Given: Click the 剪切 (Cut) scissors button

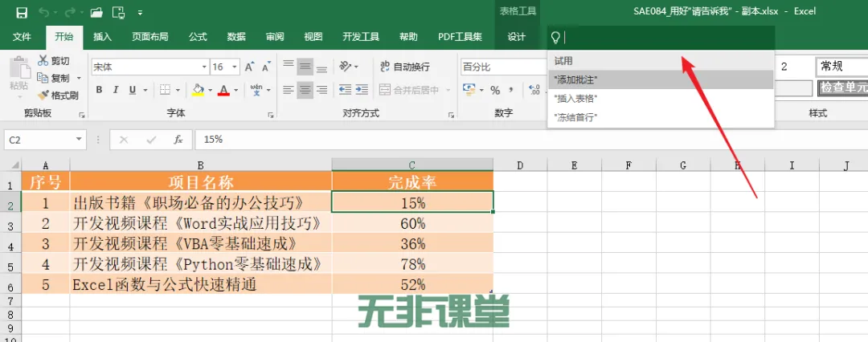Looking at the screenshot, I should (x=54, y=61).
